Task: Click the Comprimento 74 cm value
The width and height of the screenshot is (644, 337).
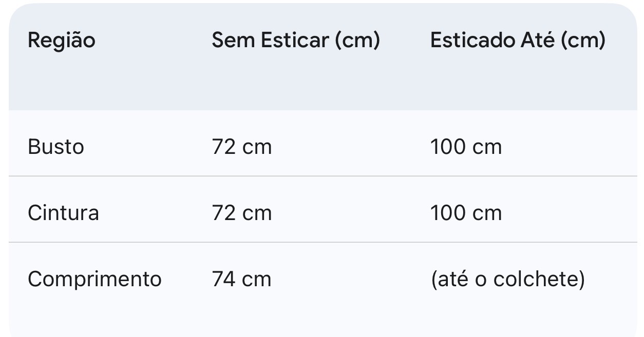Action: coord(241,279)
